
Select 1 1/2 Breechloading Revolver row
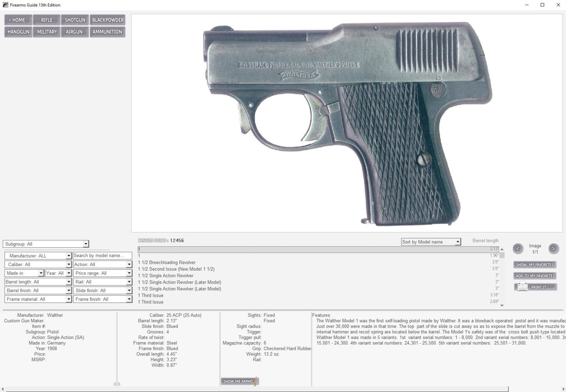click(318, 263)
